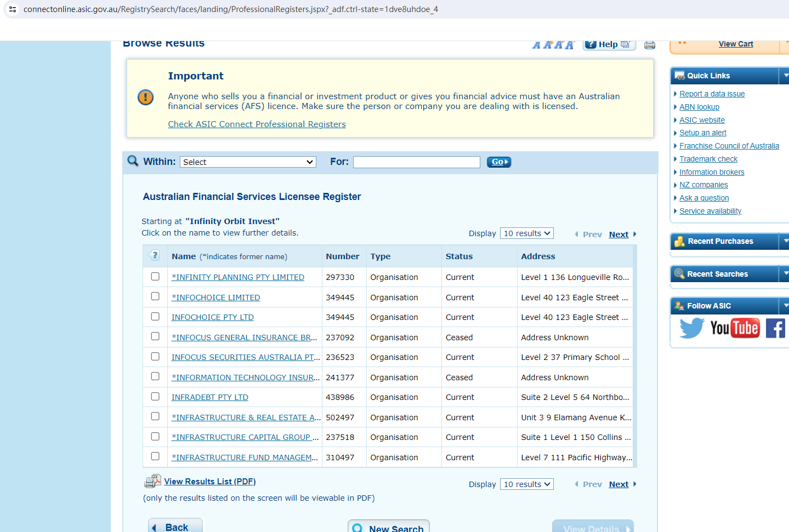
Task: Open the ABN lookup link
Action: tap(699, 107)
